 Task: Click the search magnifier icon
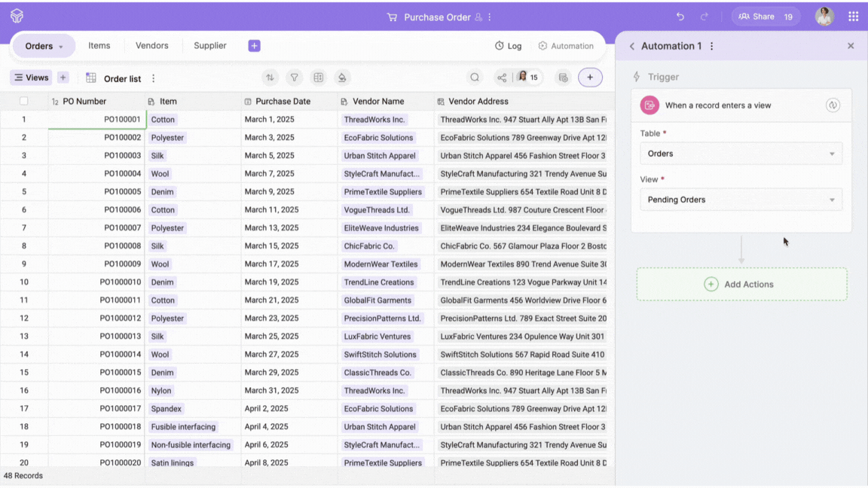click(x=475, y=78)
